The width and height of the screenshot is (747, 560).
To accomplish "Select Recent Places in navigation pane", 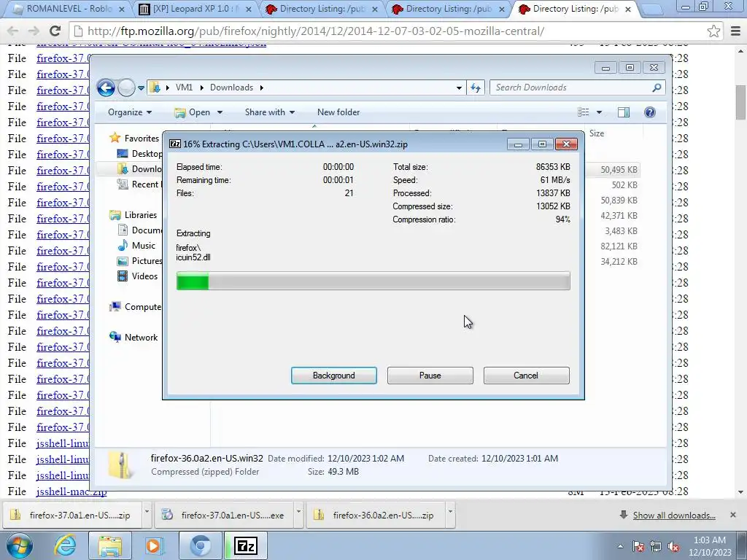I will coord(139,184).
